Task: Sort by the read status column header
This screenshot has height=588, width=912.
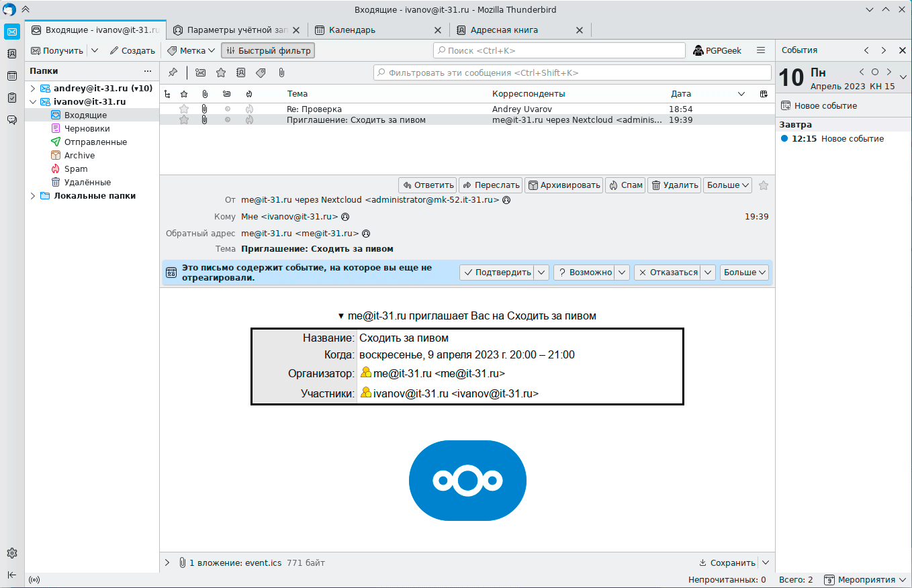Action: click(227, 94)
